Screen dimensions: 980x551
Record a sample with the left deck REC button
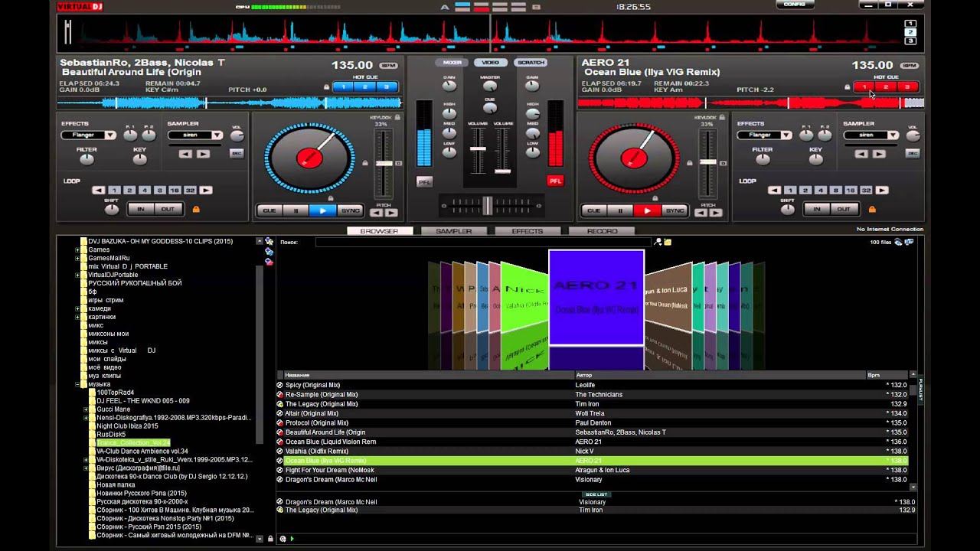pos(237,154)
